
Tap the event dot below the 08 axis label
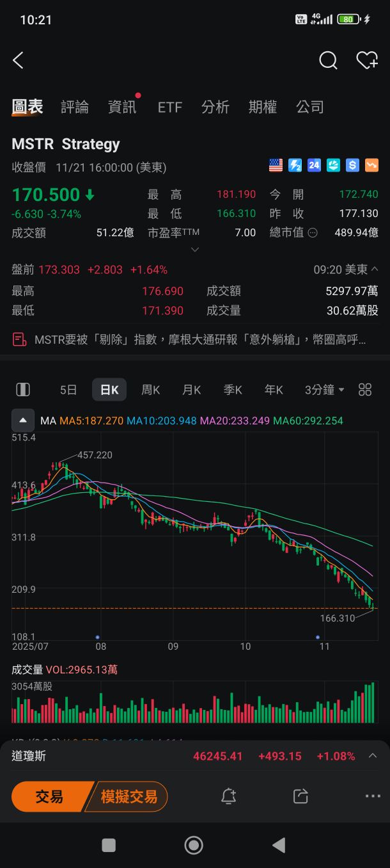[97, 637]
